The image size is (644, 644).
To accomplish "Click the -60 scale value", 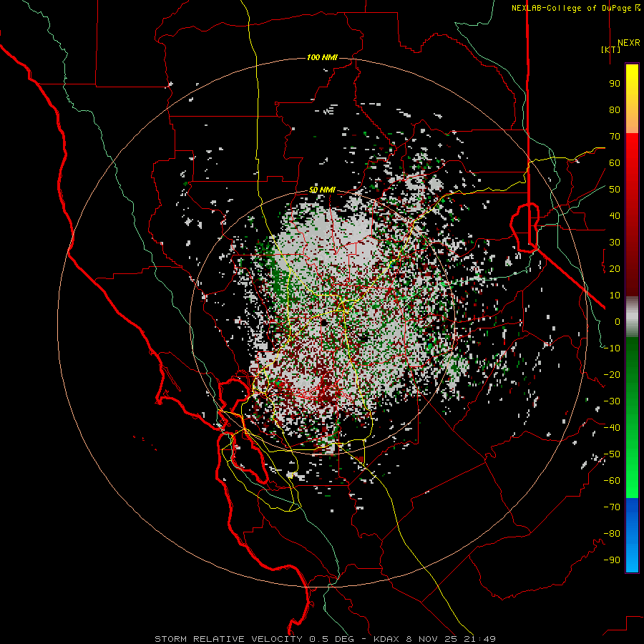I will (x=612, y=481).
